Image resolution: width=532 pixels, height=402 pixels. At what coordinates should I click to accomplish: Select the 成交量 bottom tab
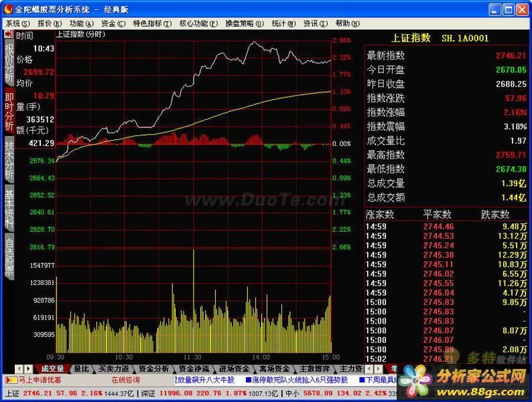[x=52, y=368]
